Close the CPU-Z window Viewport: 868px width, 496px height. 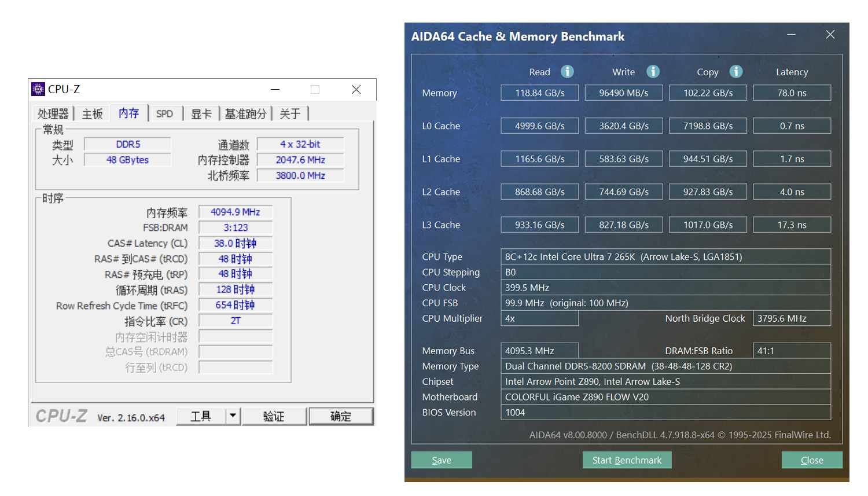356,89
